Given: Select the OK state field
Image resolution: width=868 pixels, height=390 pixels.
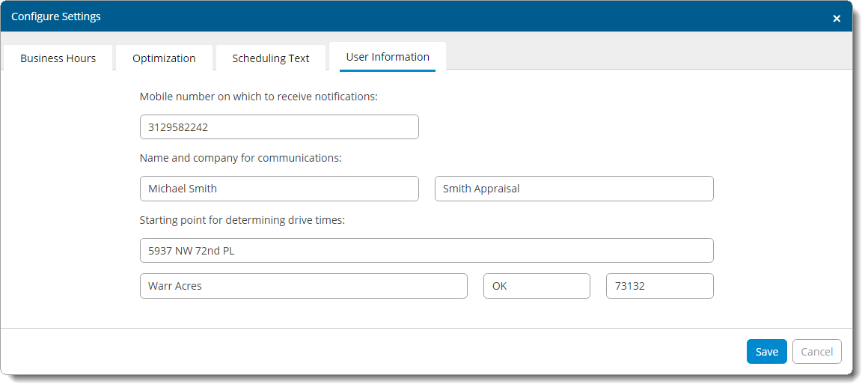Looking at the screenshot, I should pyautogui.click(x=536, y=286).
